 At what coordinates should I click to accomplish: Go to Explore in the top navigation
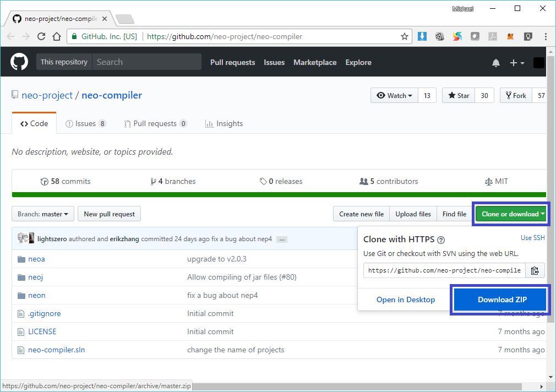358,62
